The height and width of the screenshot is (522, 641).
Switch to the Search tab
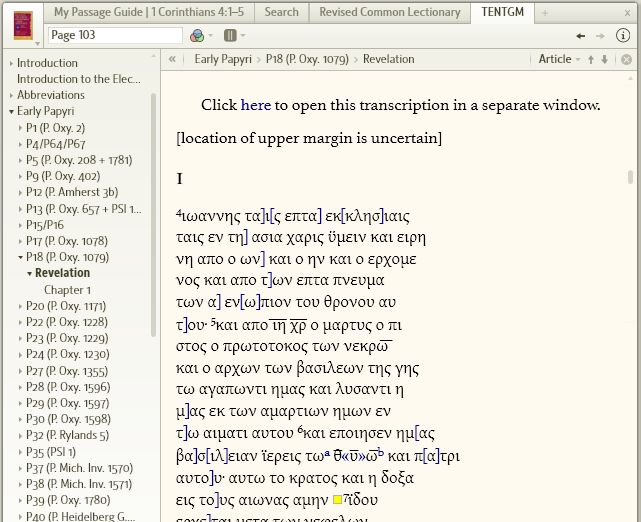(281, 12)
